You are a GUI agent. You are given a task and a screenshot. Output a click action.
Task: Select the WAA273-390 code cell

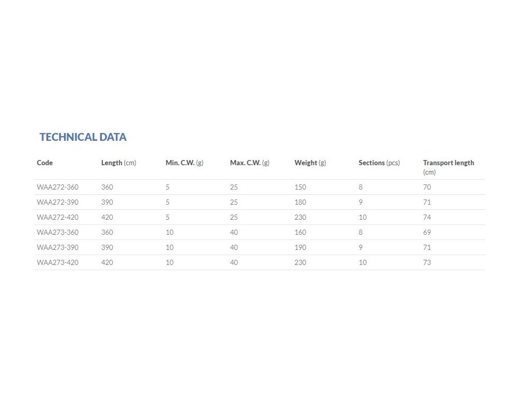(58, 247)
